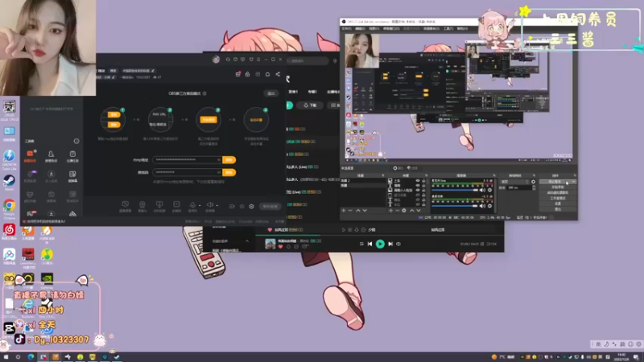Screen dimensions: 644x362
Task: Adjust the second mixer track volume slider
Action: coord(455,206)
